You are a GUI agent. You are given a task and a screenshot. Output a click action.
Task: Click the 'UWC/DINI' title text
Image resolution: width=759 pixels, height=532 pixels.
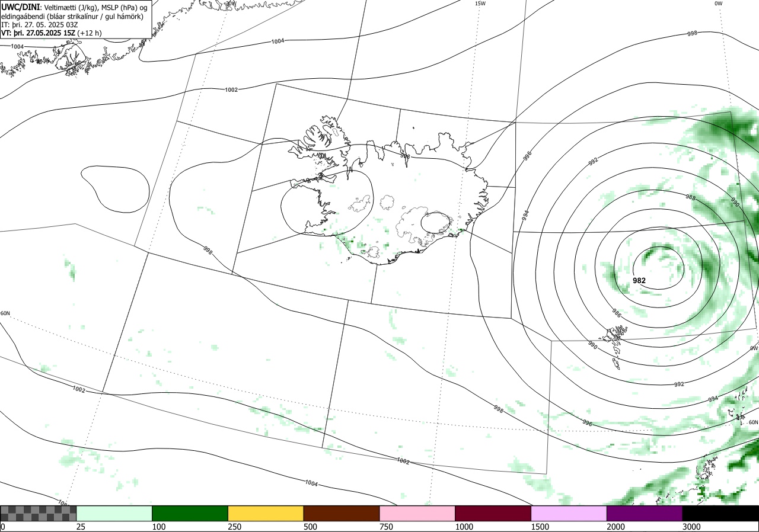[x=21, y=7]
